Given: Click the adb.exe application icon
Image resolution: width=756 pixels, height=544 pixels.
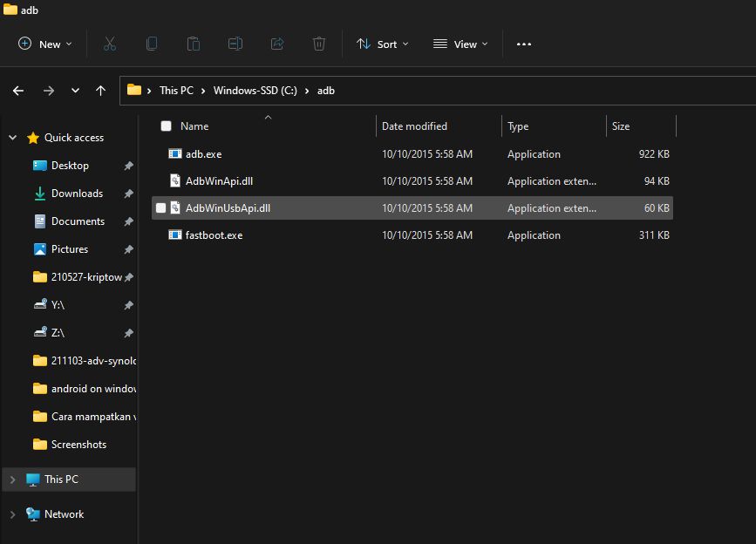Looking at the screenshot, I should pyautogui.click(x=174, y=153).
